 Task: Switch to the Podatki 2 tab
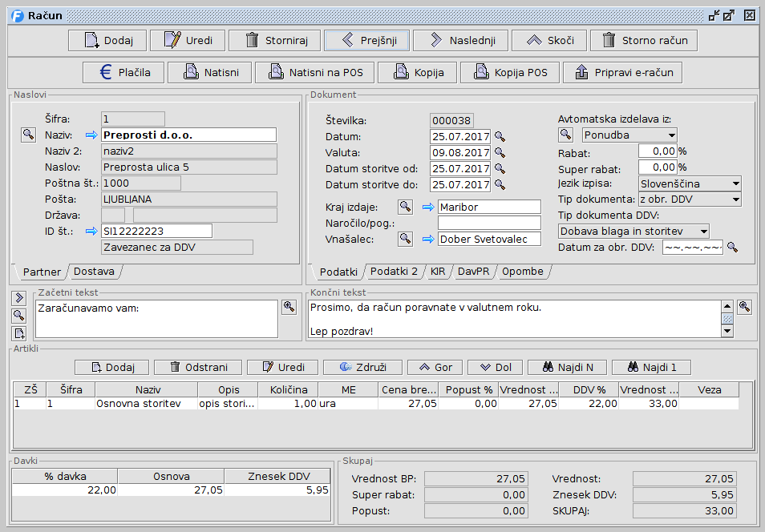(394, 272)
